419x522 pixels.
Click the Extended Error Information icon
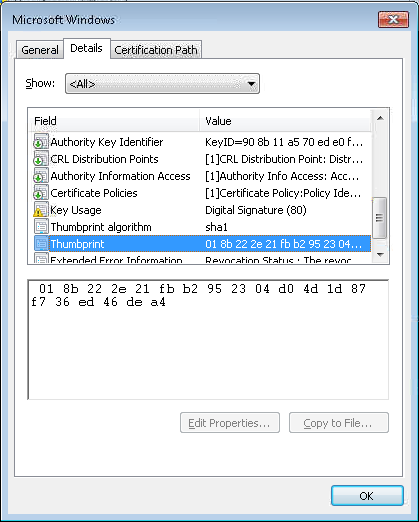(x=41, y=258)
